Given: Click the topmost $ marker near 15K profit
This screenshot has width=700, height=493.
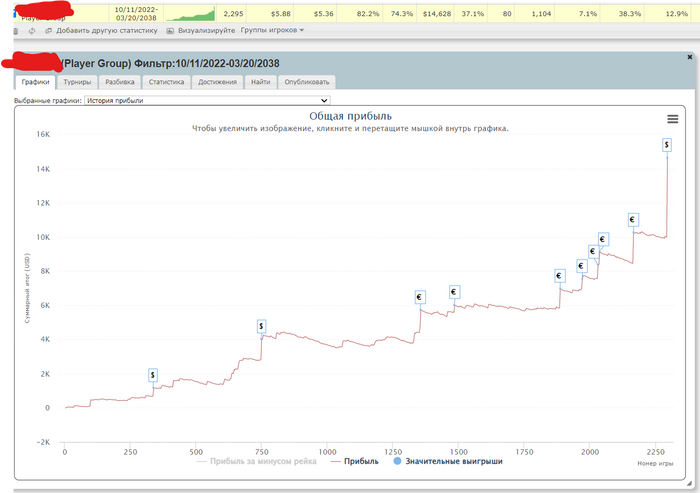Looking at the screenshot, I should click(667, 145).
